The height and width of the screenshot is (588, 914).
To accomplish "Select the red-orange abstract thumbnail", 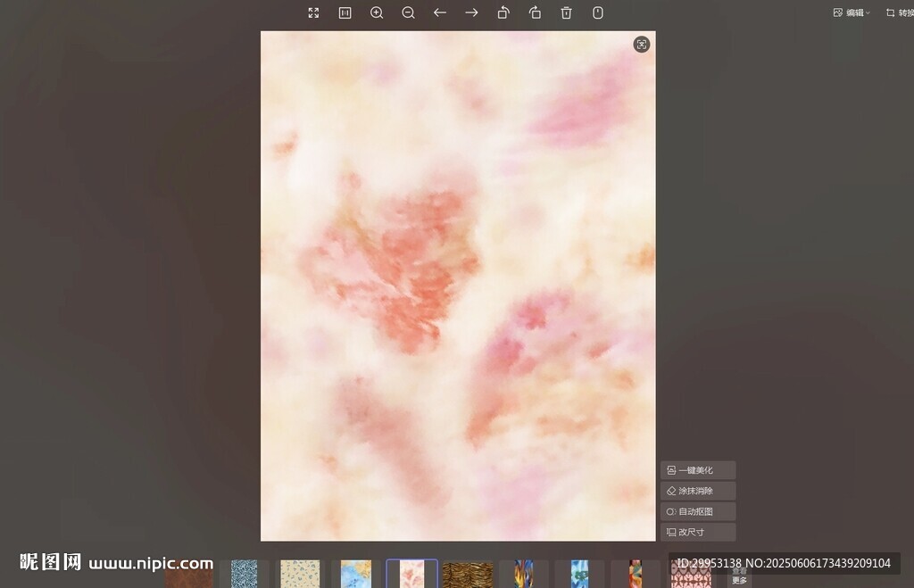I will coord(636,574).
